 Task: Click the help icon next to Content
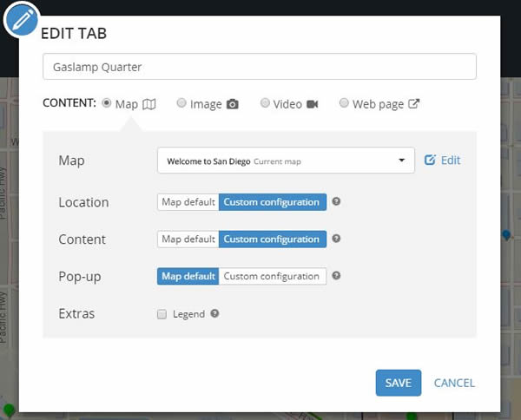click(336, 239)
